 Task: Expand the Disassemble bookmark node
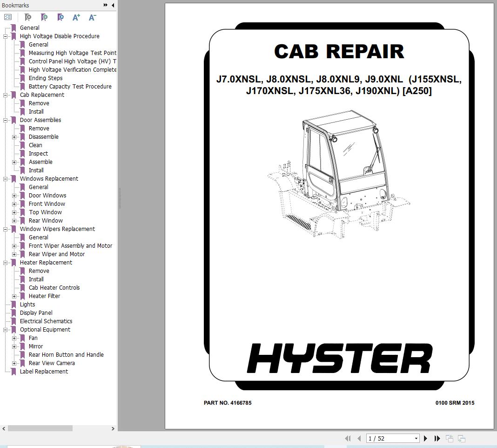(x=14, y=137)
